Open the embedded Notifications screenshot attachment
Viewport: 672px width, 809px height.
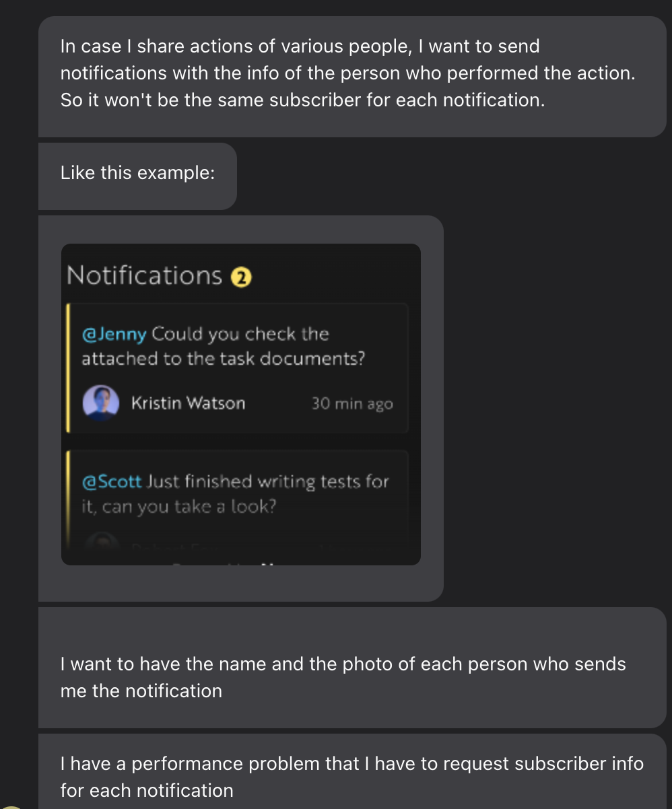click(240, 404)
